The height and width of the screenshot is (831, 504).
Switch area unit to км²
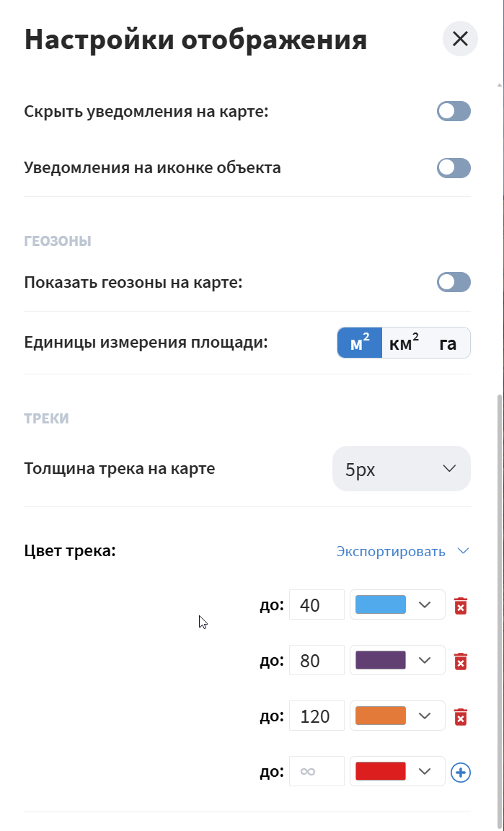tap(404, 343)
